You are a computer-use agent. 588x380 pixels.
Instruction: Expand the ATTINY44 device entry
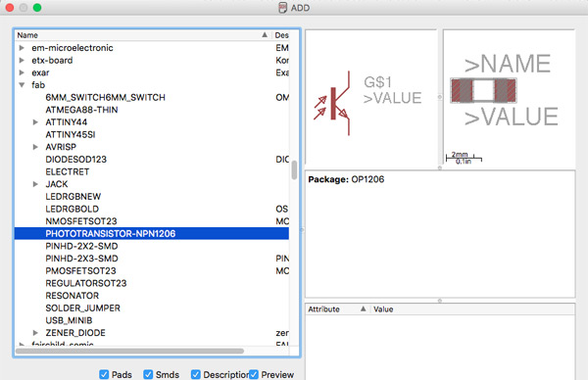(35, 122)
